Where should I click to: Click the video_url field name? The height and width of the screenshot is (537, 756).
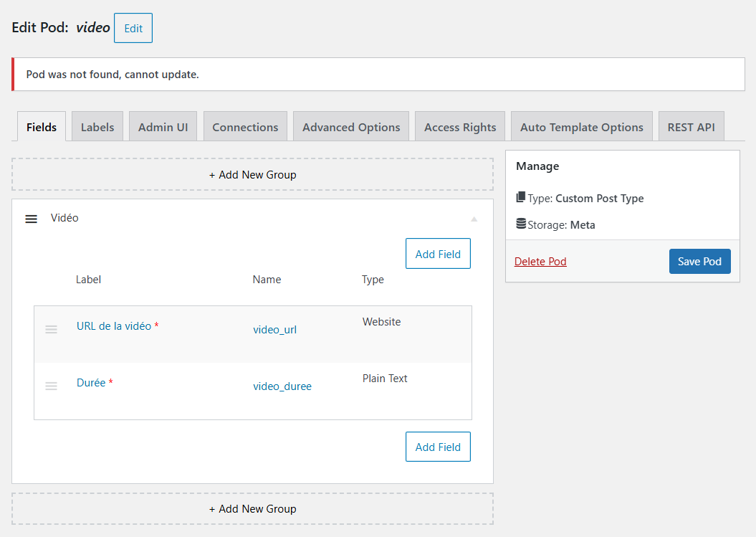click(275, 330)
